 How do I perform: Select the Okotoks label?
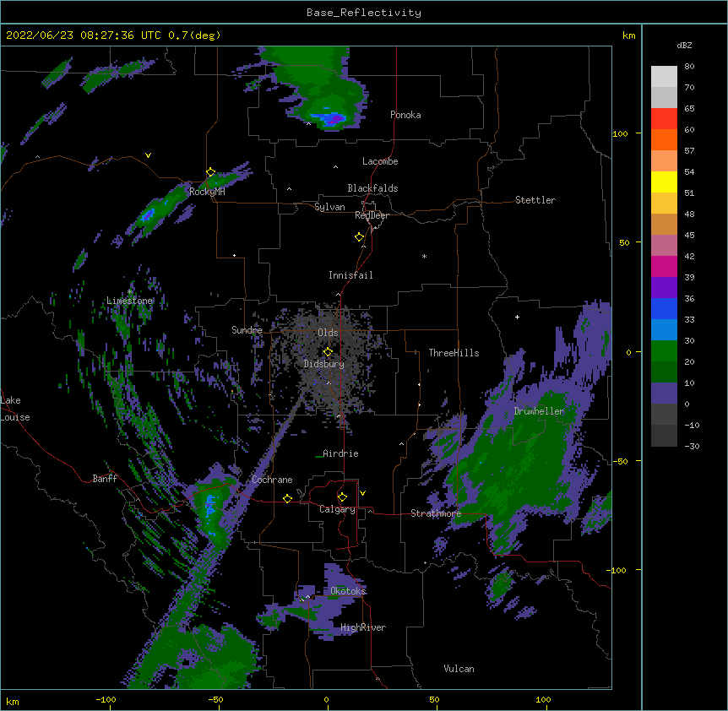pyautogui.click(x=348, y=591)
